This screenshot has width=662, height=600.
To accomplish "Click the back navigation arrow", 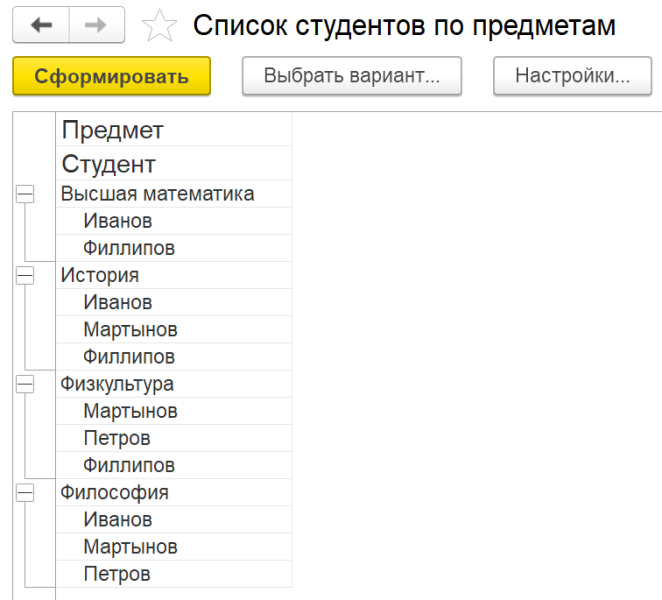I will (41, 27).
